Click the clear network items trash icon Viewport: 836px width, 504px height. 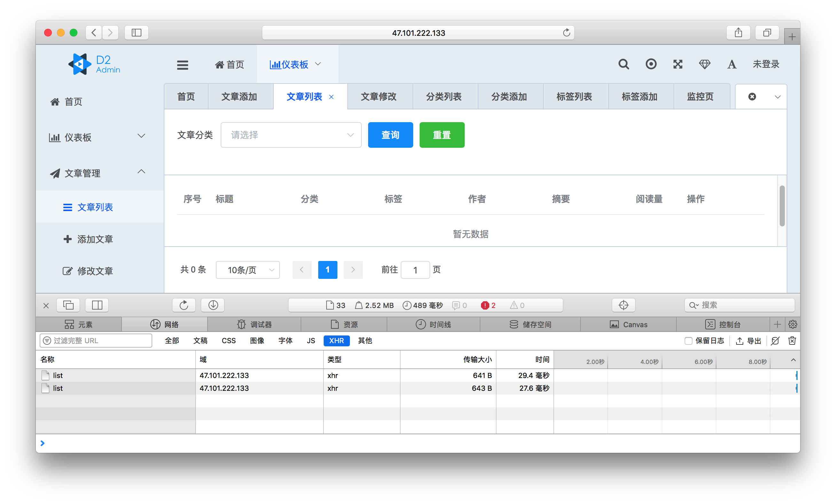click(792, 341)
